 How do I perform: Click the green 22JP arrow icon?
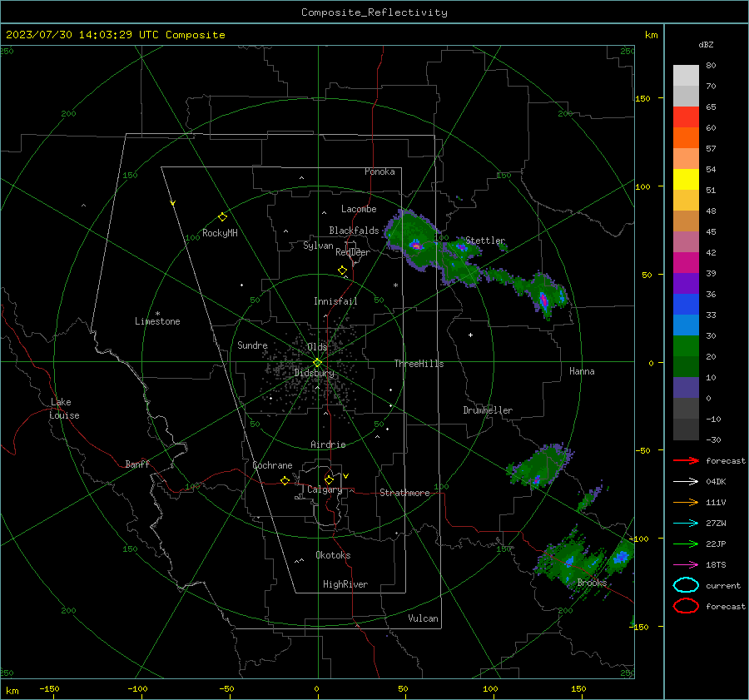click(686, 544)
